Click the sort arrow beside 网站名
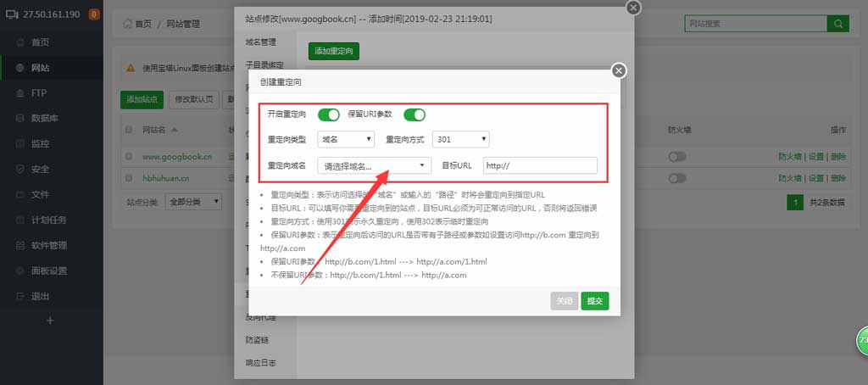 click(175, 131)
